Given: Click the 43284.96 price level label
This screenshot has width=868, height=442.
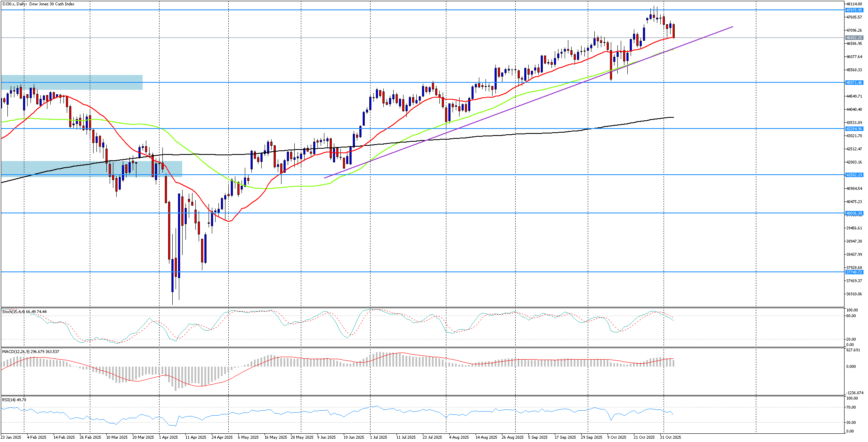Looking at the screenshot, I should (x=854, y=129).
